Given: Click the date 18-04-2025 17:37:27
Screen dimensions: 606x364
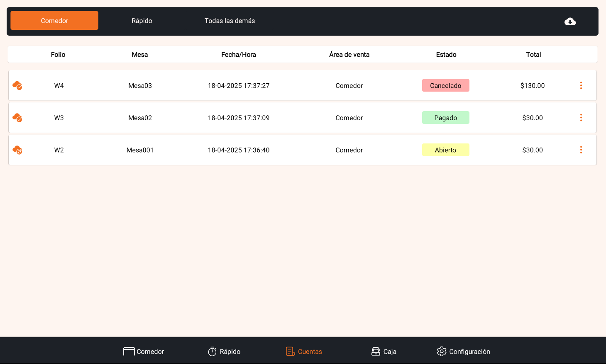Looking at the screenshot, I should [239, 86].
